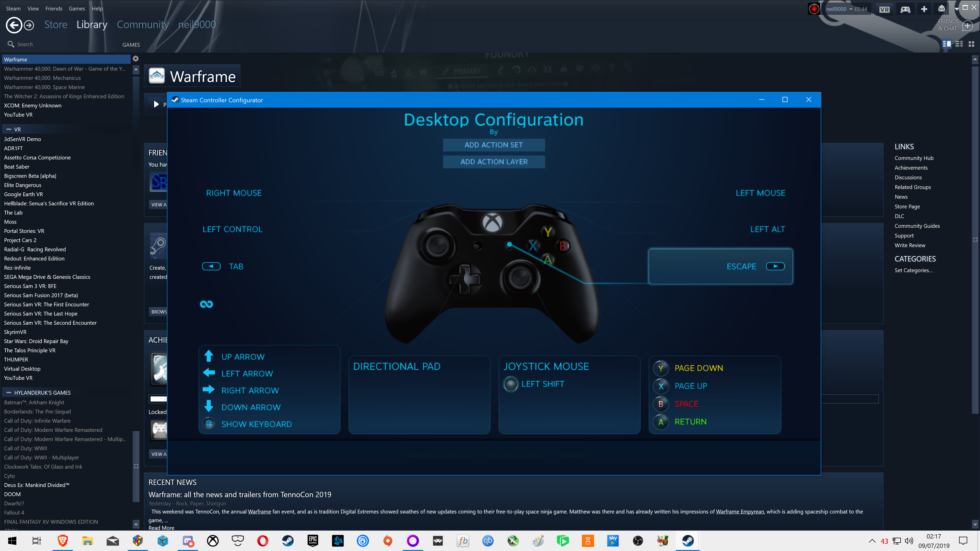Open the GAMES library filter dropdown
Viewport: 980px width, 551px height.
click(131, 44)
